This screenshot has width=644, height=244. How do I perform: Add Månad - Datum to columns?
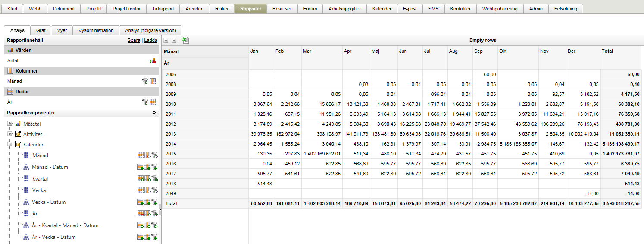pyautogui.click(x=147, y=167)
